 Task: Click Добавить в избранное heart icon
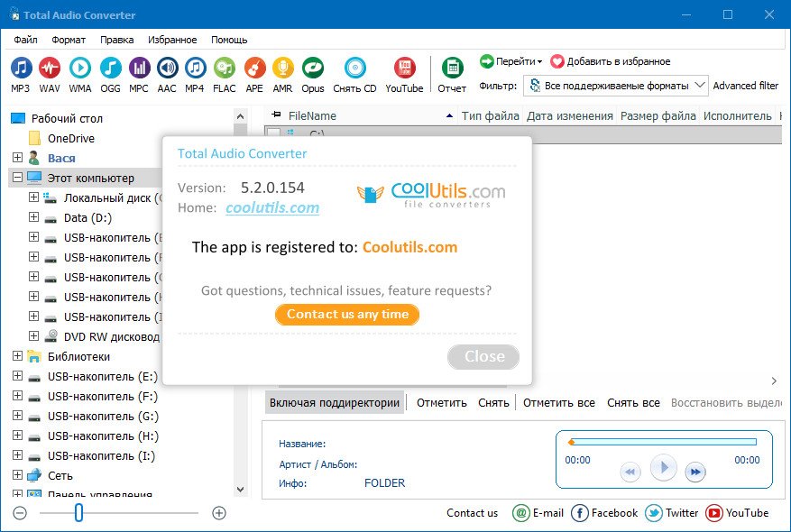coord(556,61)
